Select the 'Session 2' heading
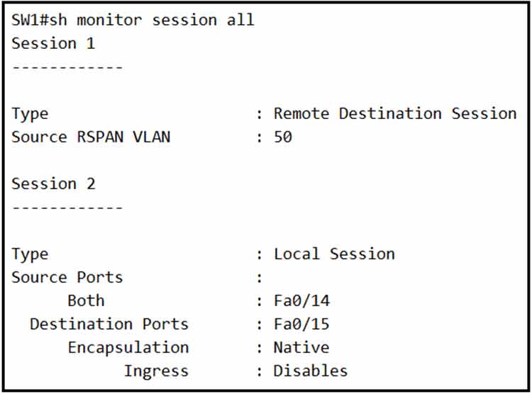532x394 pixels. (x=53, y=184)
